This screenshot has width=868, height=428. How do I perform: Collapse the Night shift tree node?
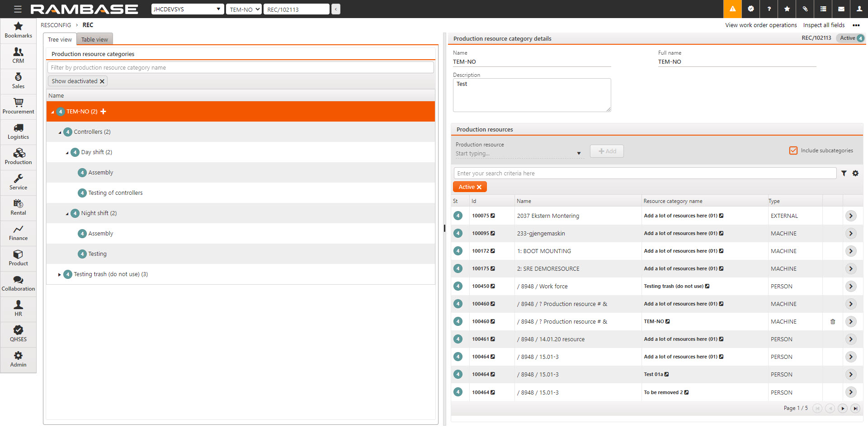tap(67, 214)
